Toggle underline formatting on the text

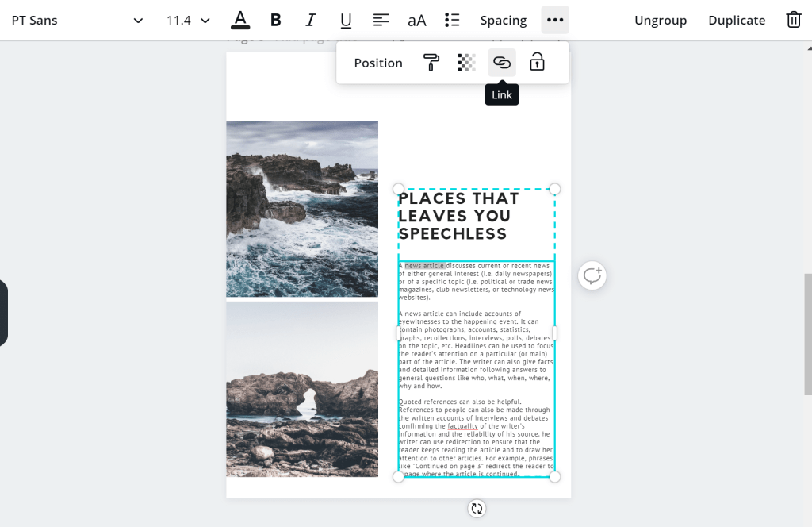pyautogui.click(x=346, y=20)
